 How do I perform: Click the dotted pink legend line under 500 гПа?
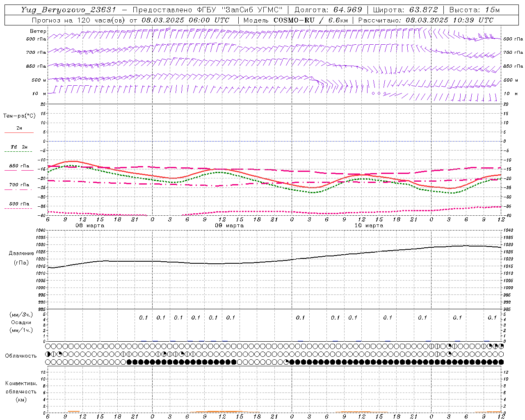pos(18,208)
